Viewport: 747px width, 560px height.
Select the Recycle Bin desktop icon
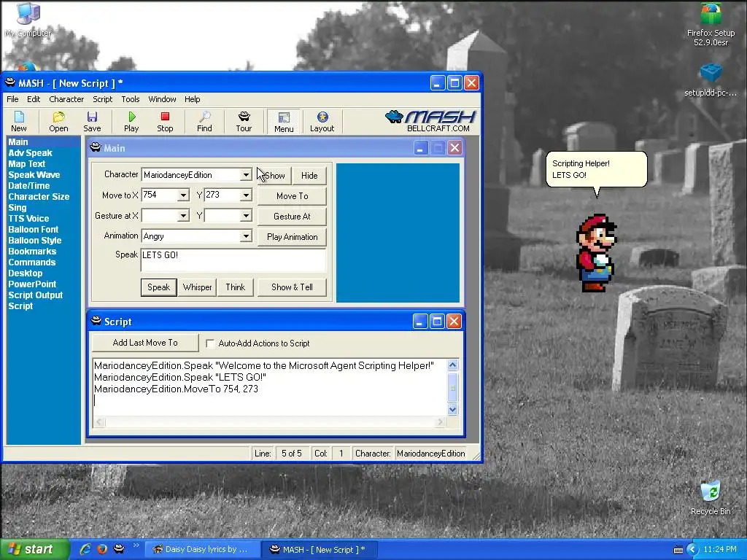point(711,497)
